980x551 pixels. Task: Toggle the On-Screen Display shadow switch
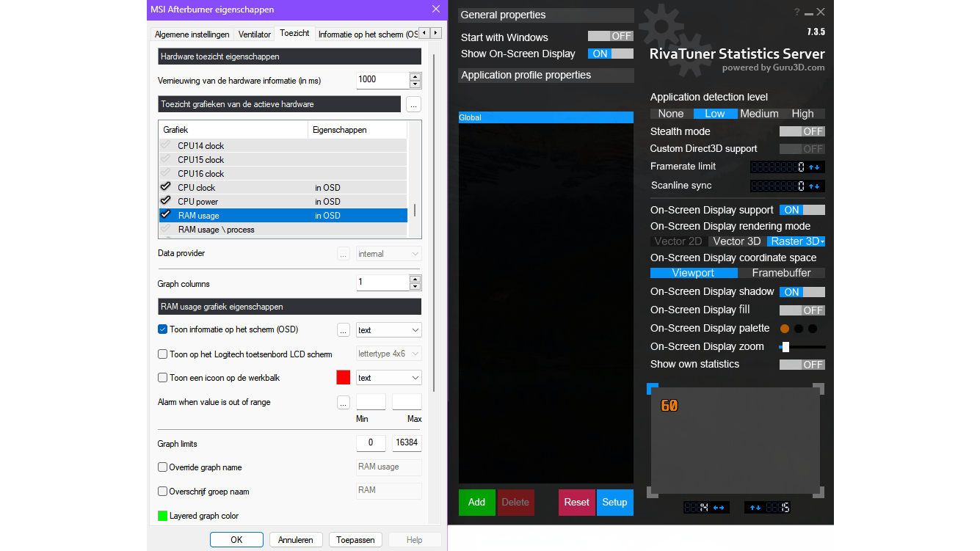pyautogui.click(x=802, y=292)
